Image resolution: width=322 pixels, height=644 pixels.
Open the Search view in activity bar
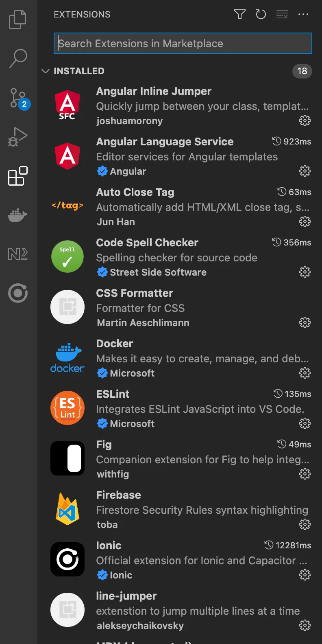click(x=18, y=58)
